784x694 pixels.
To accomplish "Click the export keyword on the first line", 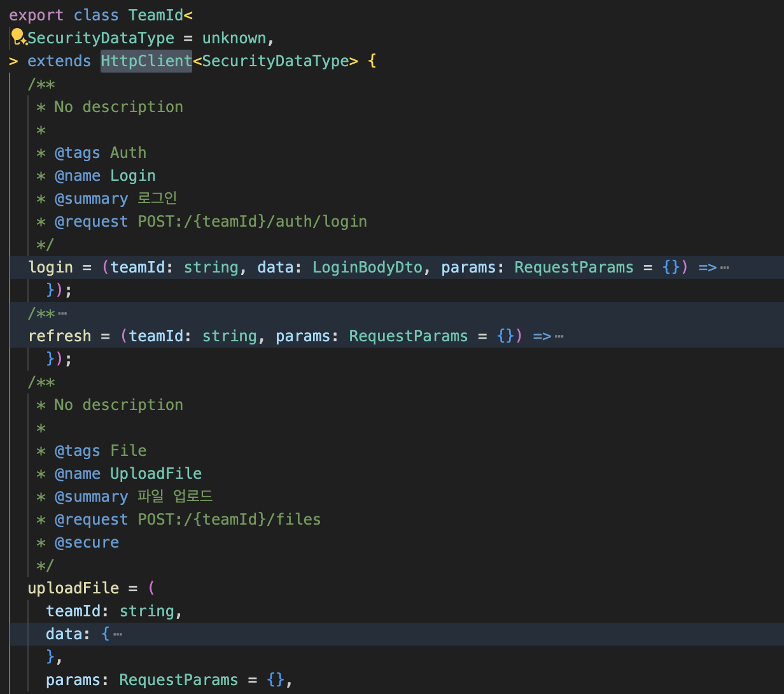I will pos(36,15).
